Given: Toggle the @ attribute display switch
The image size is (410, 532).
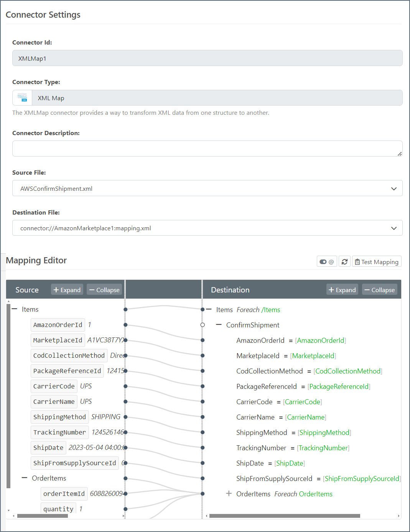Looking at the screenshot, I should click(327, 262).
